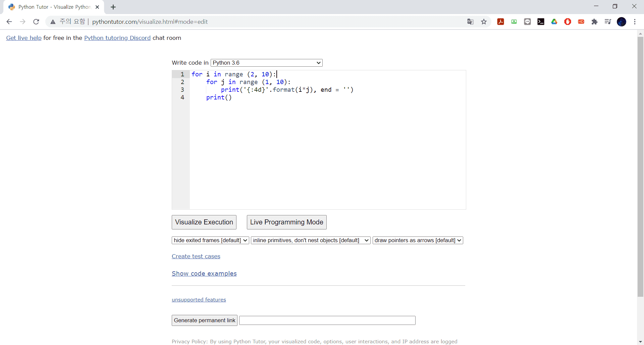The width and height of the screenshot is (644, 345).
Task: Open the Chrome three-dot menu
Action: pyautogui.click(x=635, y=22)
